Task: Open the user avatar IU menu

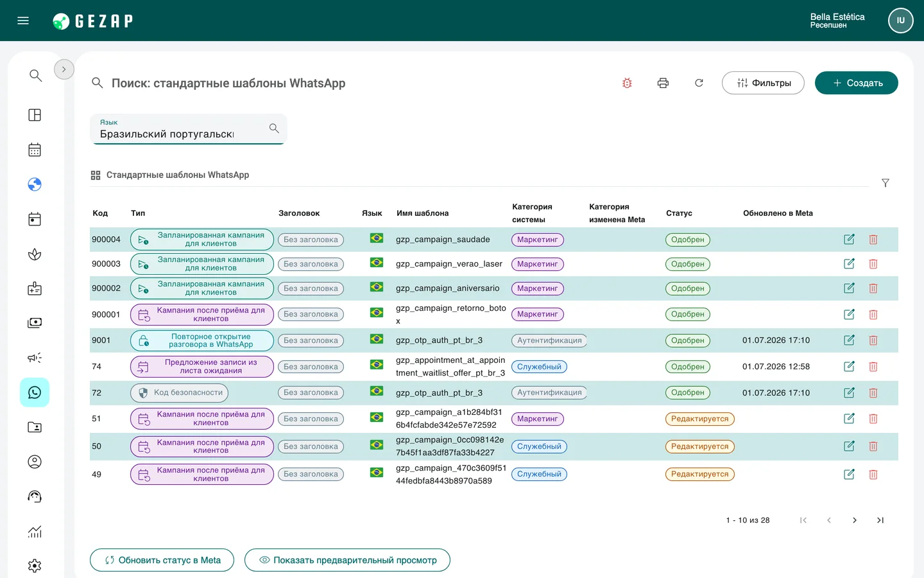Action: click(900, 21)
